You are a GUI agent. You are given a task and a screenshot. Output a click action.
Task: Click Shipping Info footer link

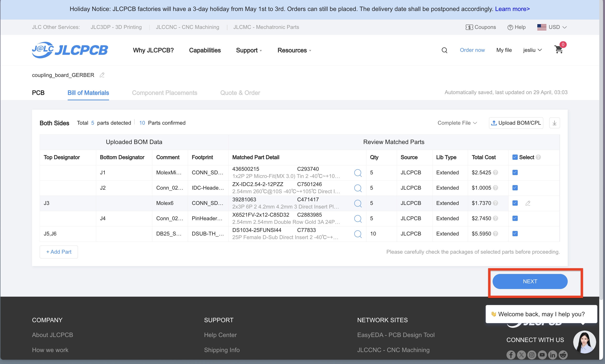coord(222,350)
